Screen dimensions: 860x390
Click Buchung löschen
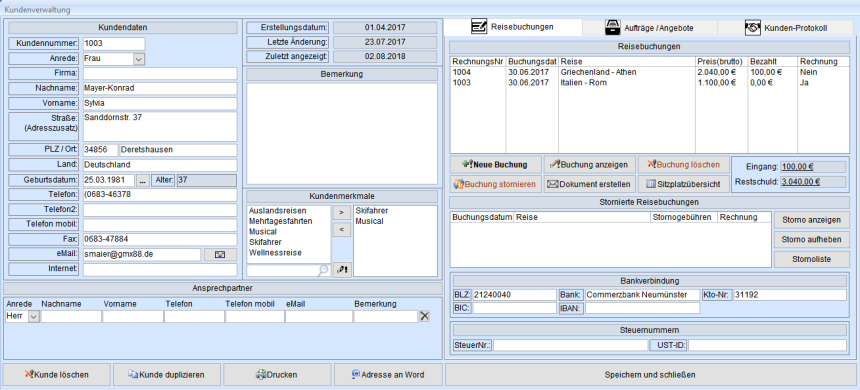point(683,164)
